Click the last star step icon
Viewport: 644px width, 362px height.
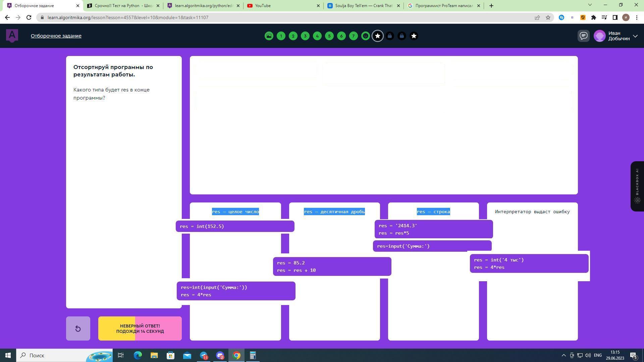point(414,36)
